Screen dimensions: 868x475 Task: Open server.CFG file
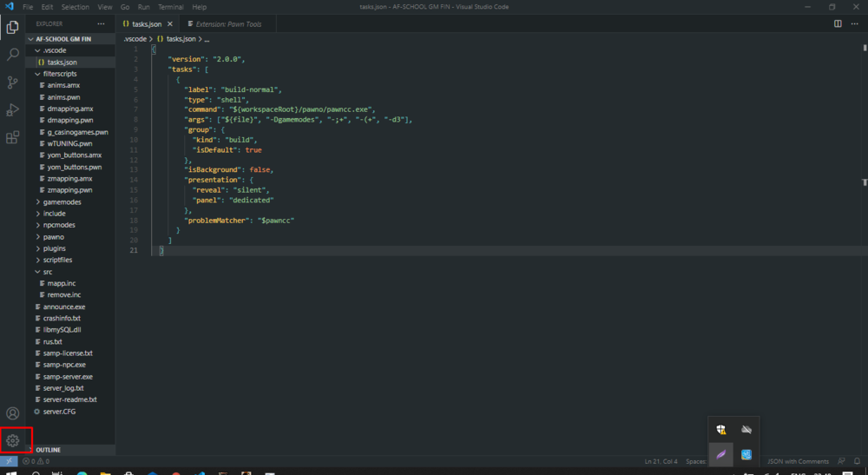click(70, 412)
